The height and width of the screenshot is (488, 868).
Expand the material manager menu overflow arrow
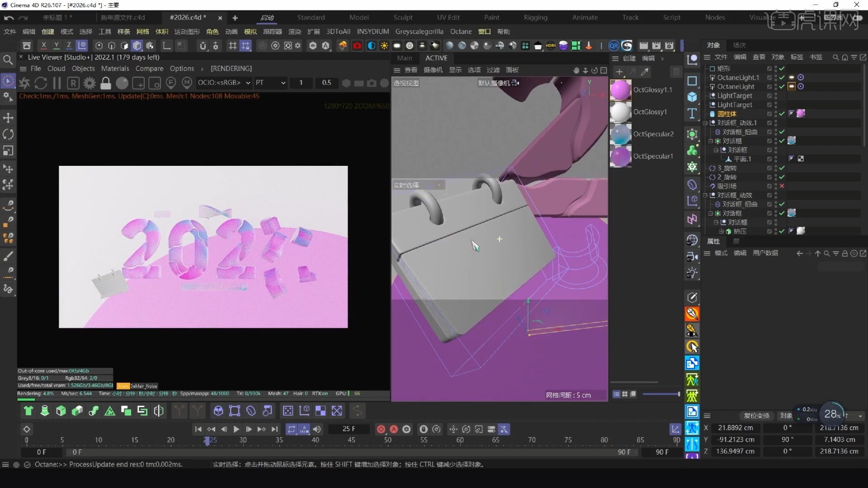[662, 58]
